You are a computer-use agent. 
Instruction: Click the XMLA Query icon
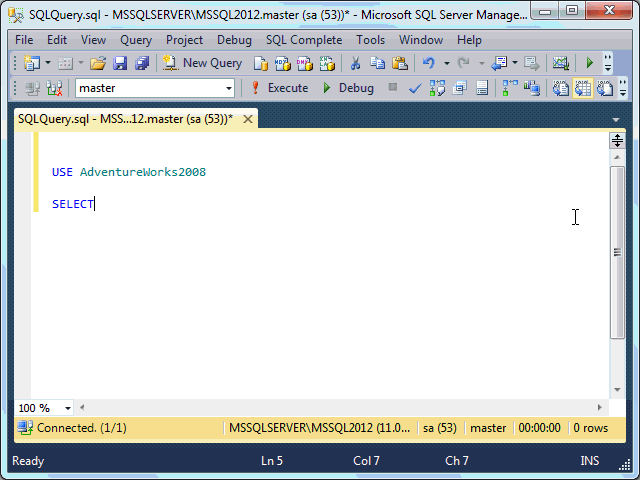pyautogui.click(x=327, y=63)
